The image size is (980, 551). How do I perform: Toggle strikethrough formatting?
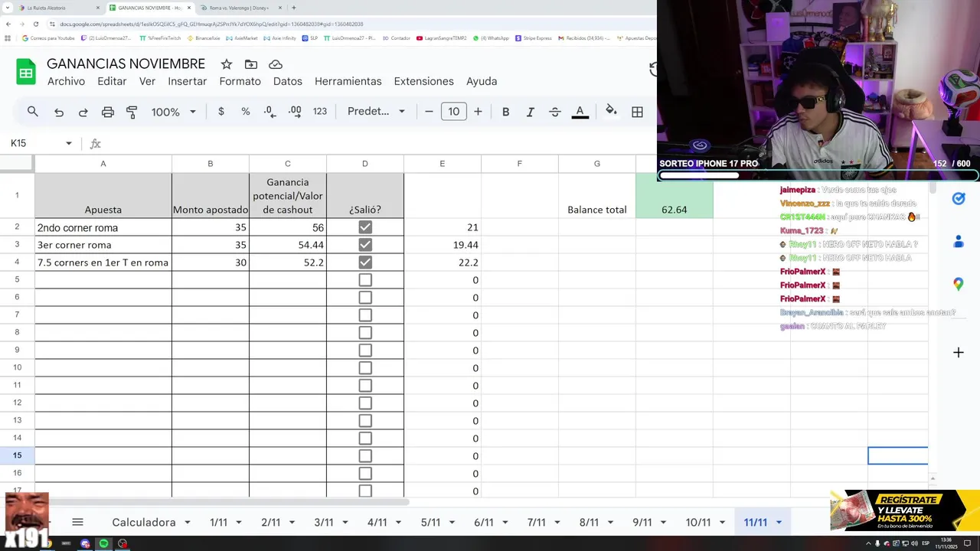pyautogui.click(x=555, y=112)
